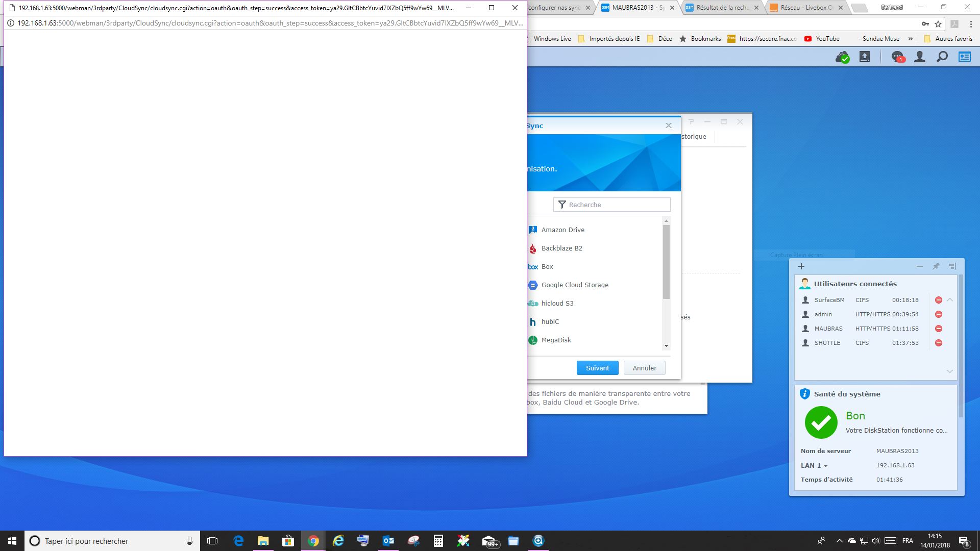The image size is (980, 551).
Task: Open File Explorer from taskbar
Action: (263, 541)
